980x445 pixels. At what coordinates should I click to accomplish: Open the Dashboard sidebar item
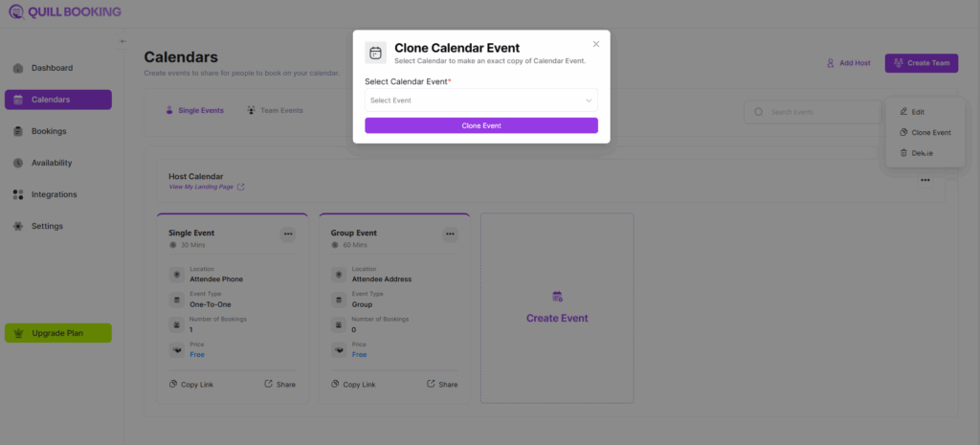point(52,68)
